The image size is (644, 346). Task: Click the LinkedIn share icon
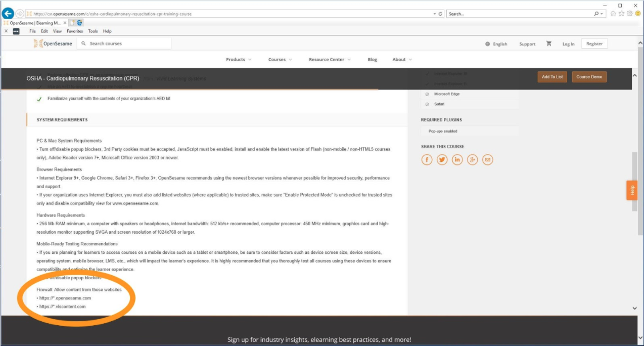(x=457, y=160)
